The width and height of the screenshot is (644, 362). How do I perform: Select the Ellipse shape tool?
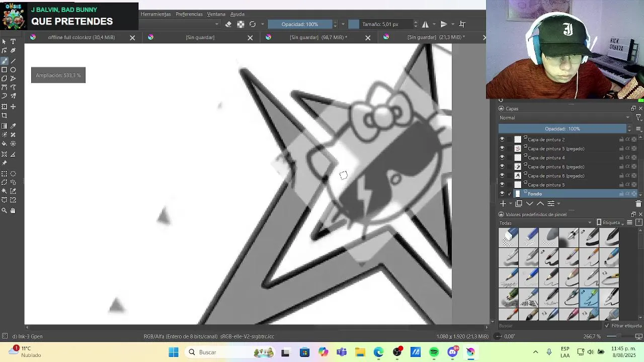(13, 69)
